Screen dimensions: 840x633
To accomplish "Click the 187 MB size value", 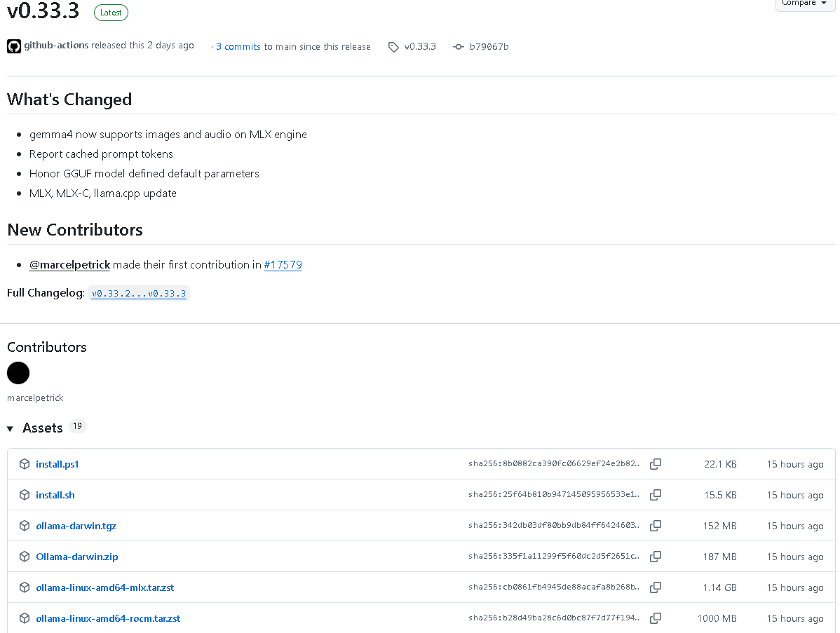I will click(720, 557).
